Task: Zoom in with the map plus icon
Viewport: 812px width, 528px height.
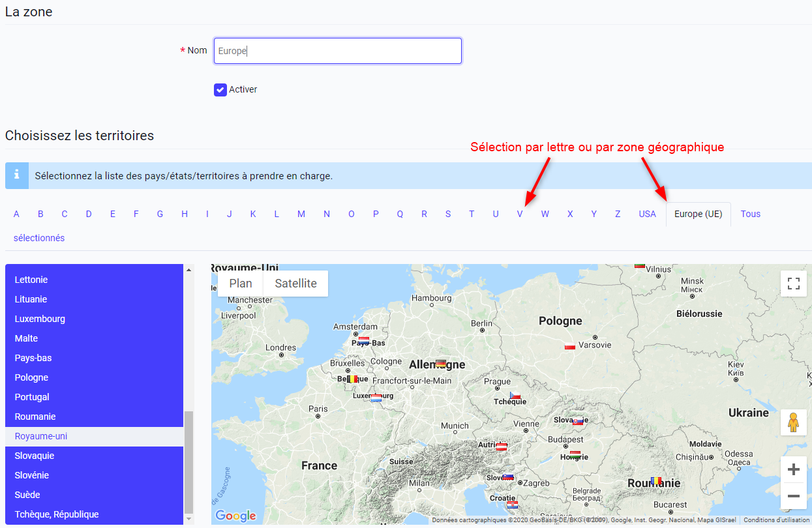Action: point(793,469)
